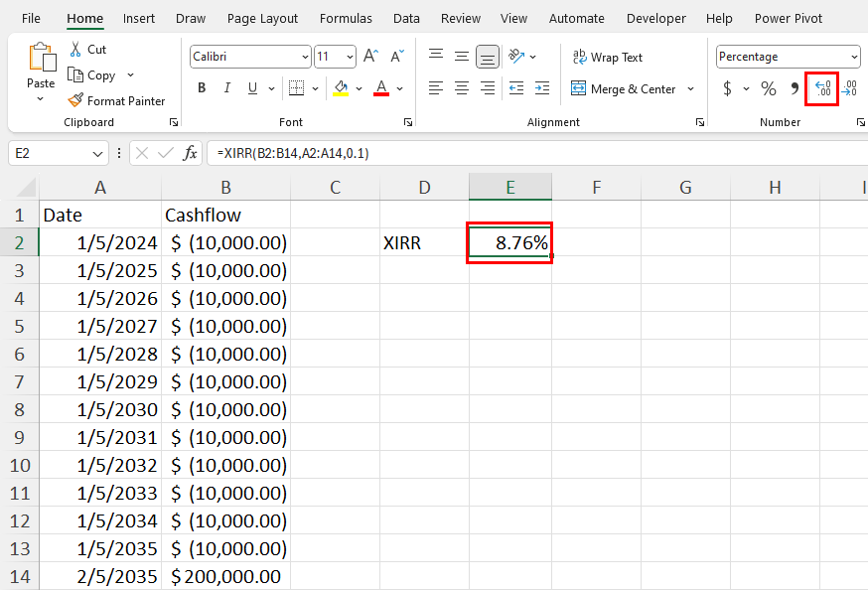
Task: Open the File tab
Action: (31, 18)
